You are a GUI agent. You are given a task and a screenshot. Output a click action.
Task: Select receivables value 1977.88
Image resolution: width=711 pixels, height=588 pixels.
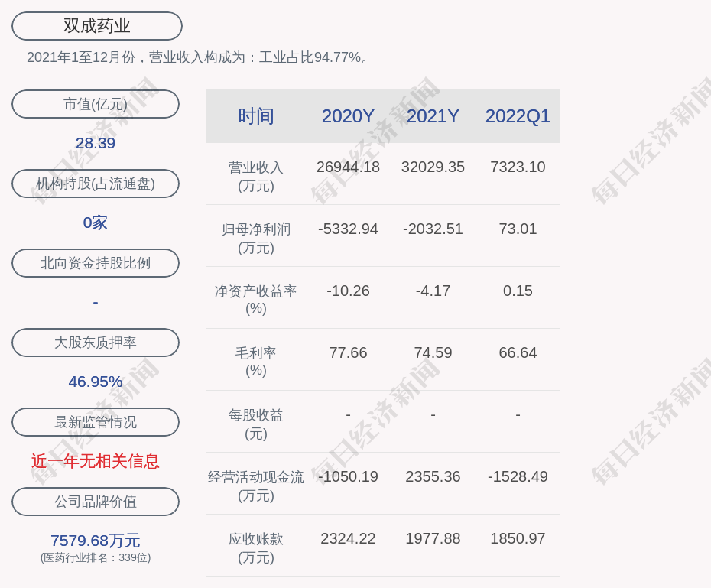[x=433, y=538]
